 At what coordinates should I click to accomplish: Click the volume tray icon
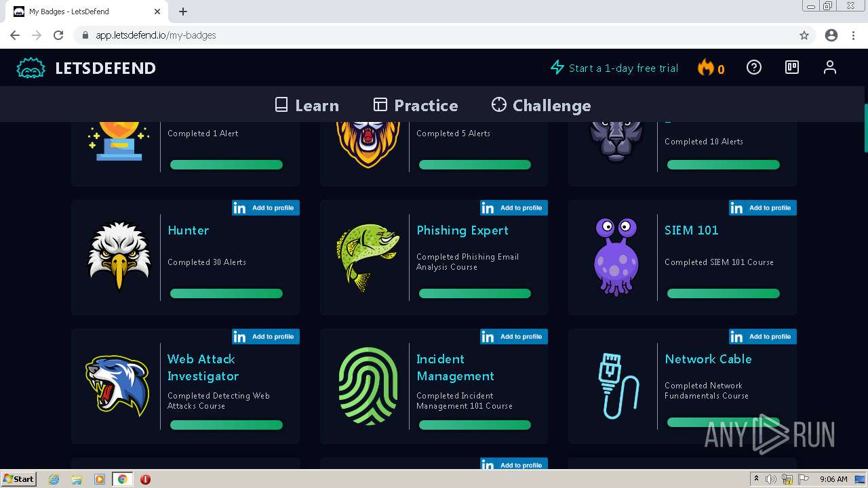pyautogui.click(x=771, y=479)
